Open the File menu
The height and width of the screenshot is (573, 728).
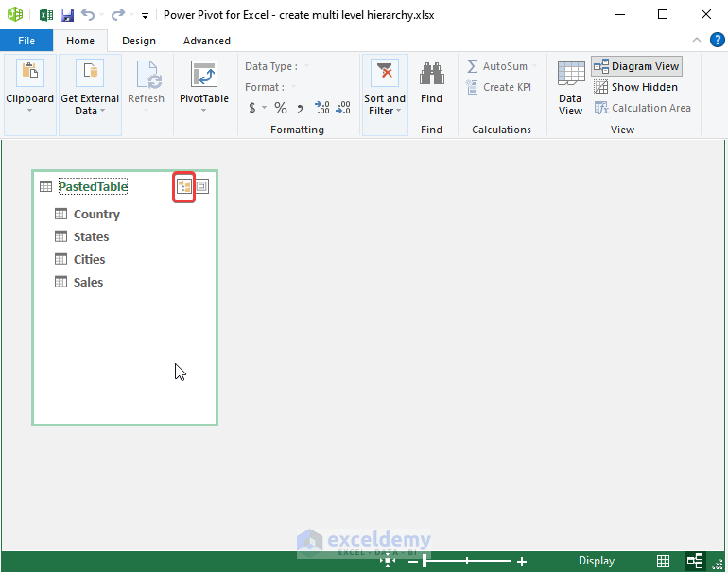[26, 41]
